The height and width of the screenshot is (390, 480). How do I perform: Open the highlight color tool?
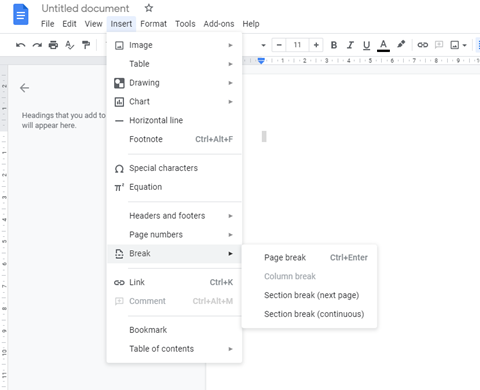[401, 44]
